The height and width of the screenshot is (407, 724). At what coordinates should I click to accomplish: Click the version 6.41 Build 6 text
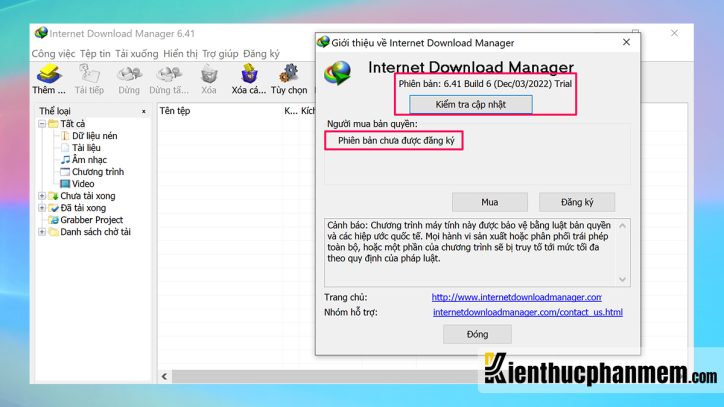coord(485,84)
